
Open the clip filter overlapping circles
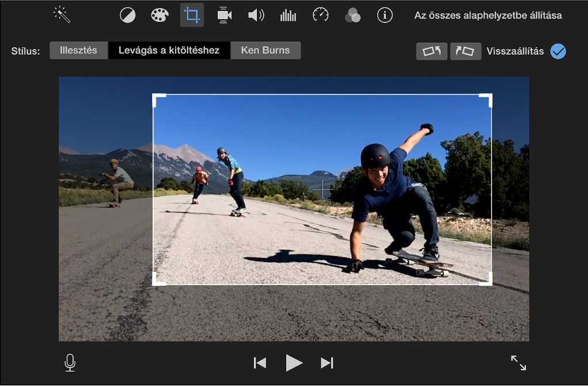[x=352, y=16]
